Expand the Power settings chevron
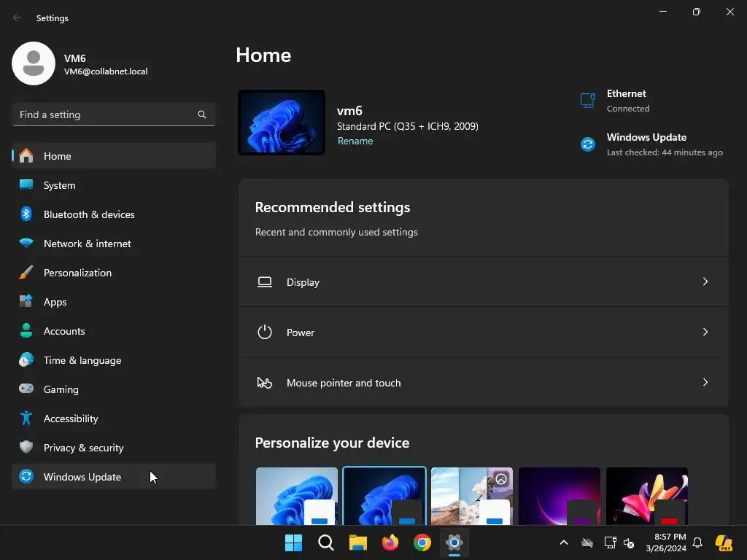Viewport: 747px width, 560px height. click(705, 332)
